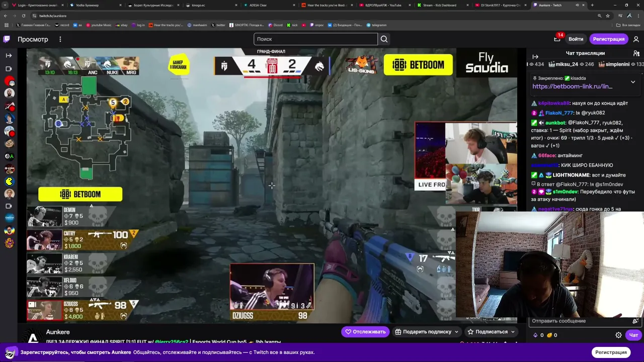Mute the Aunkere tab audio icon
The image size is (644, 362).
tap(577, 5)
